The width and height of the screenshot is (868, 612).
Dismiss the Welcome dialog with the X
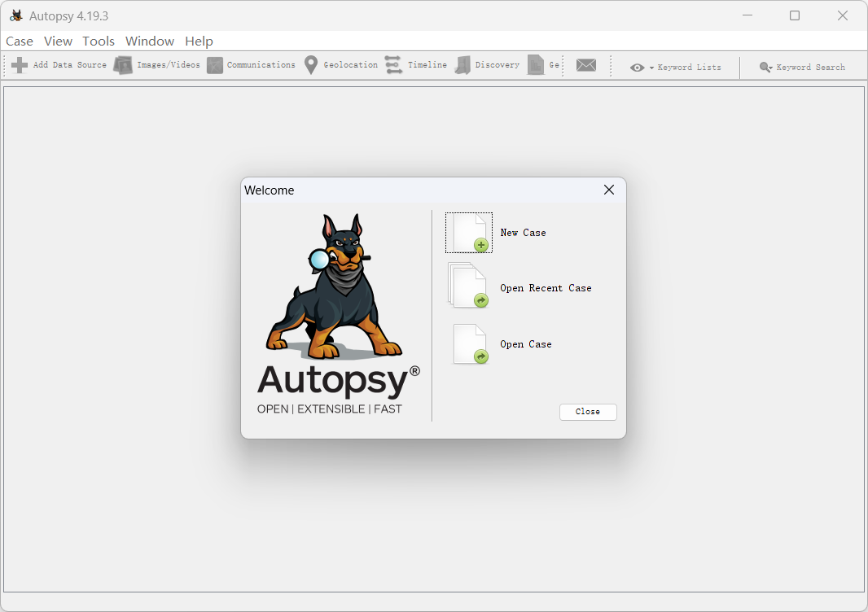click(x=609, y=190)
